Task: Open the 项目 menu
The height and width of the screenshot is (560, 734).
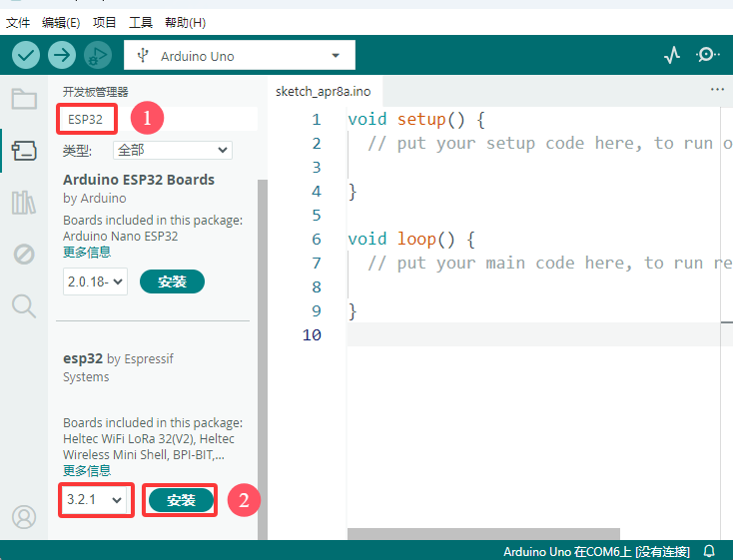Action: 105,22
